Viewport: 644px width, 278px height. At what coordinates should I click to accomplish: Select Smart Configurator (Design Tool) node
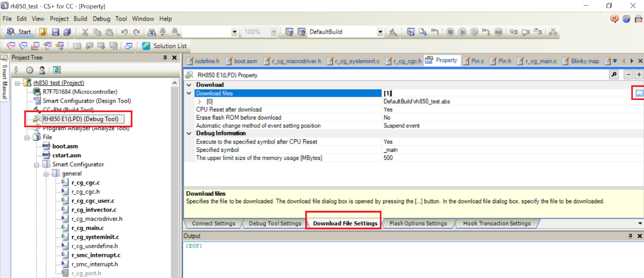tap(86, 101)
